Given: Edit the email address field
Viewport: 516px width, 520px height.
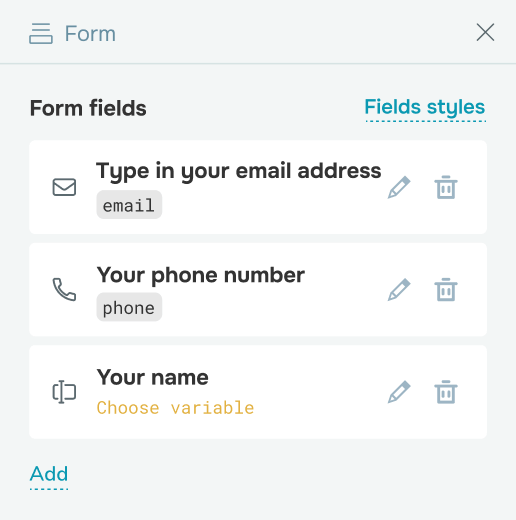Looking at the screenshot, I should point(399,187).
